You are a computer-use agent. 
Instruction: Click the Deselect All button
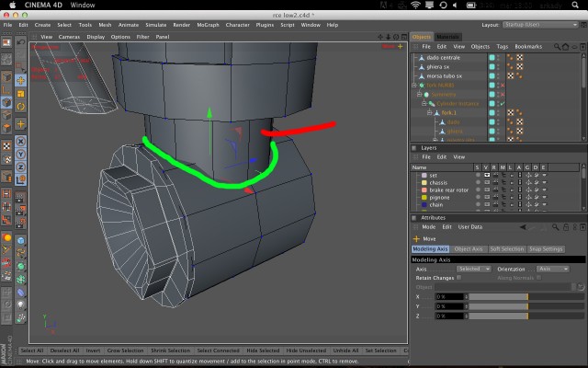pyautogui.click(x=64, y=351)
